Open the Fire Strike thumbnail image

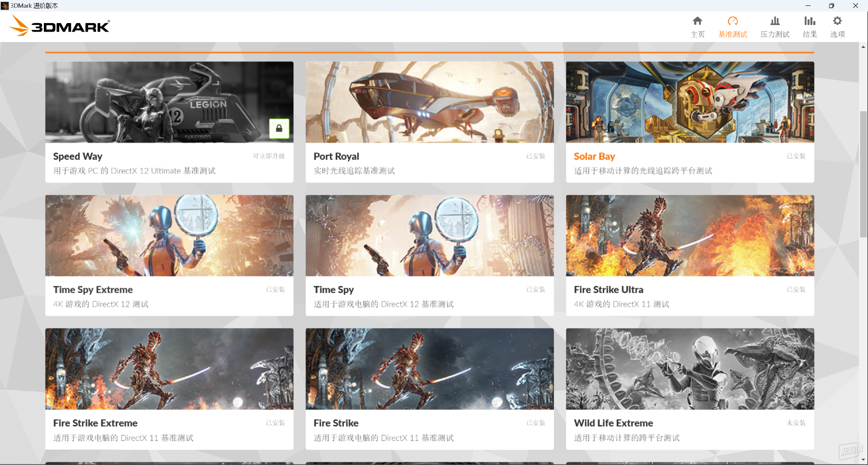(x=429, y=369)
